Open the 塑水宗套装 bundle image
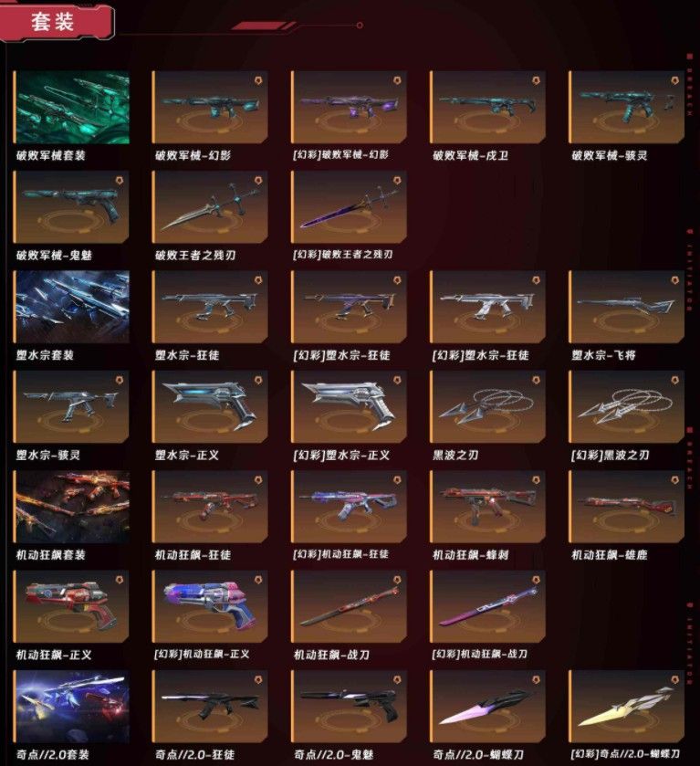 click(72, 307)
